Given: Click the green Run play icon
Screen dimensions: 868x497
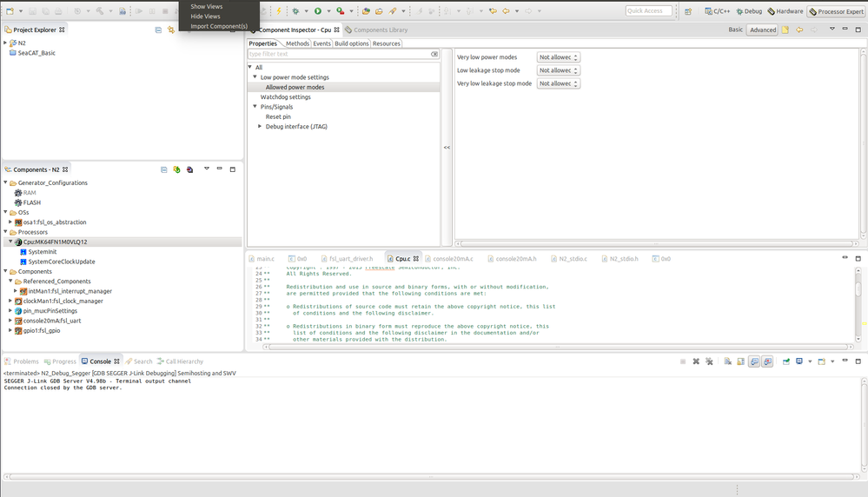Looking at the screenshot, I should (318, 11).
